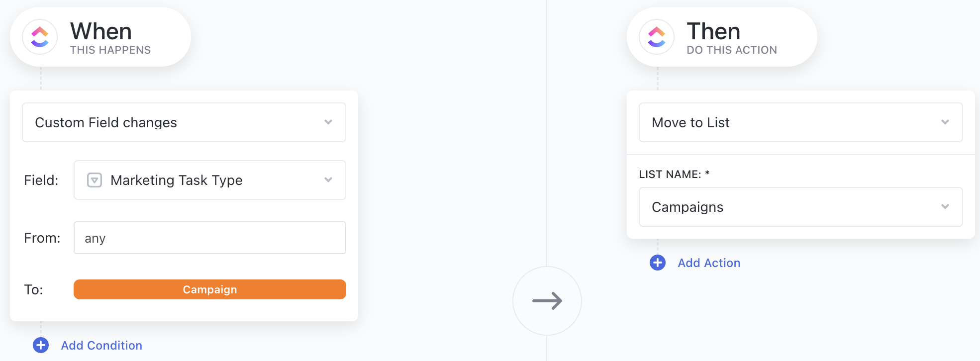The width and height of the screenshot is (980, 361).
Task: Open the Custom Field changes trigger dropdown
Action: [x=184, y=122]
